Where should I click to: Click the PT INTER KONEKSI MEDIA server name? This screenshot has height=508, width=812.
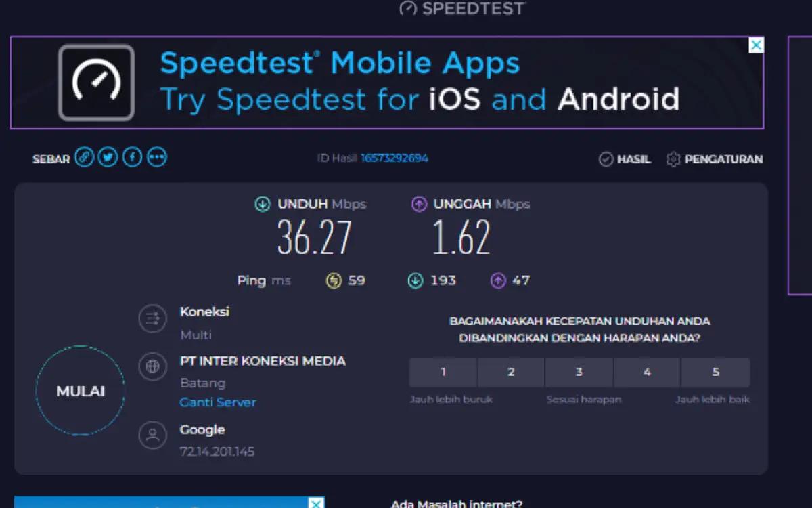263,361
